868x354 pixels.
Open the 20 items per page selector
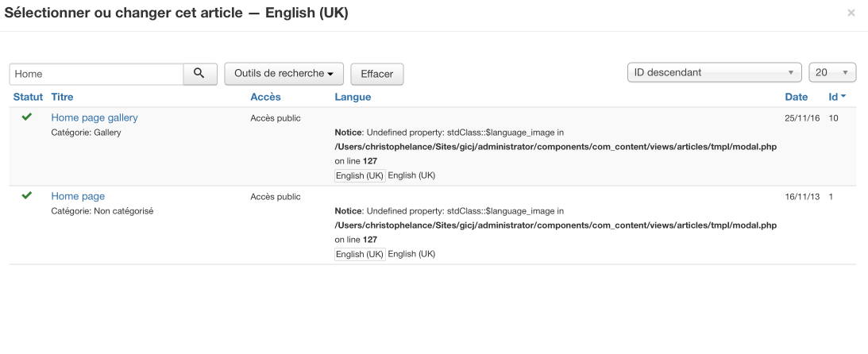pos(831,72)
